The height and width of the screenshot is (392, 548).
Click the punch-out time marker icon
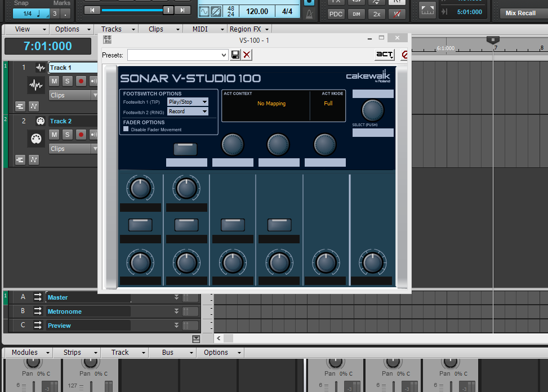(444, 12)
